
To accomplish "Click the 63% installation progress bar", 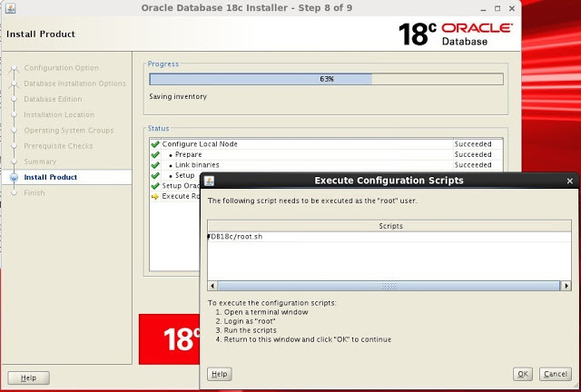I will click(x=326, y=79).
